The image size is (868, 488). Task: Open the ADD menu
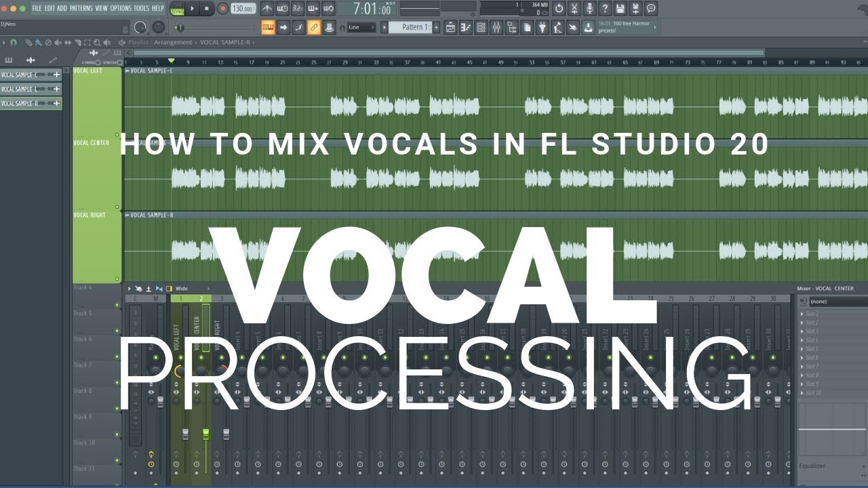point(62,8)
